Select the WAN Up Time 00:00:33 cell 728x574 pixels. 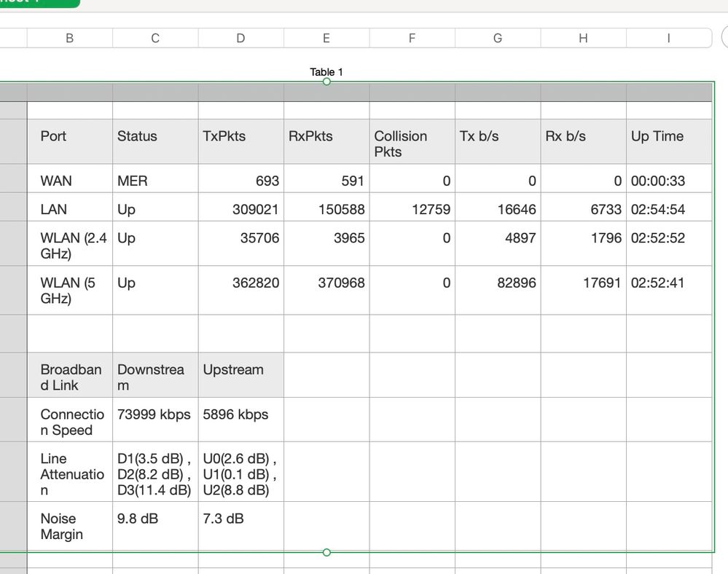click(x=669, y=181)
